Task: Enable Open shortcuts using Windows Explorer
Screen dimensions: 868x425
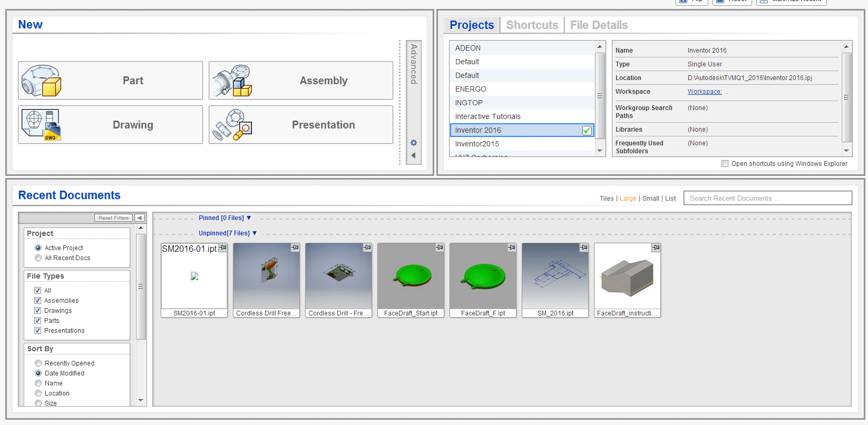Action: 725,164
